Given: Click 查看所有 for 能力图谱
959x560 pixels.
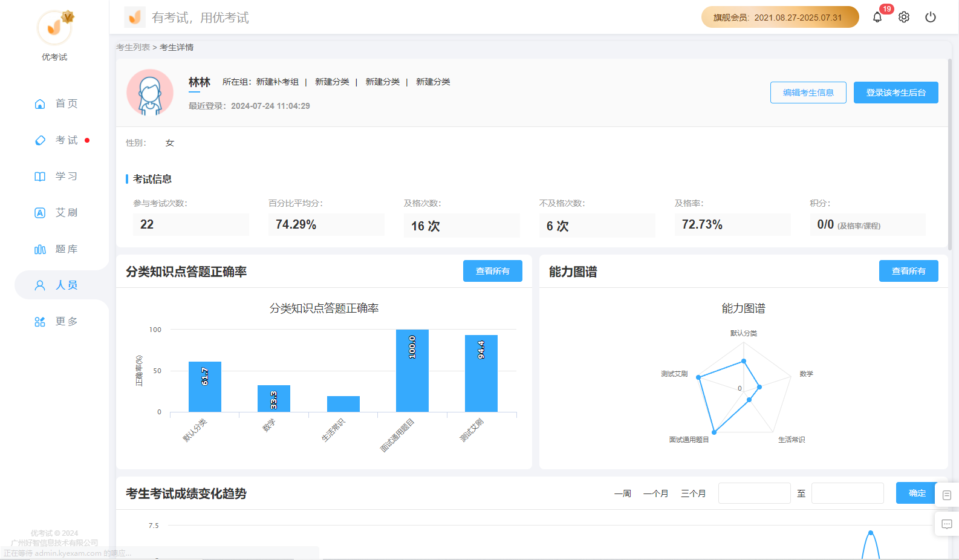Looking at the screenshot, I should tap(909, 271).
